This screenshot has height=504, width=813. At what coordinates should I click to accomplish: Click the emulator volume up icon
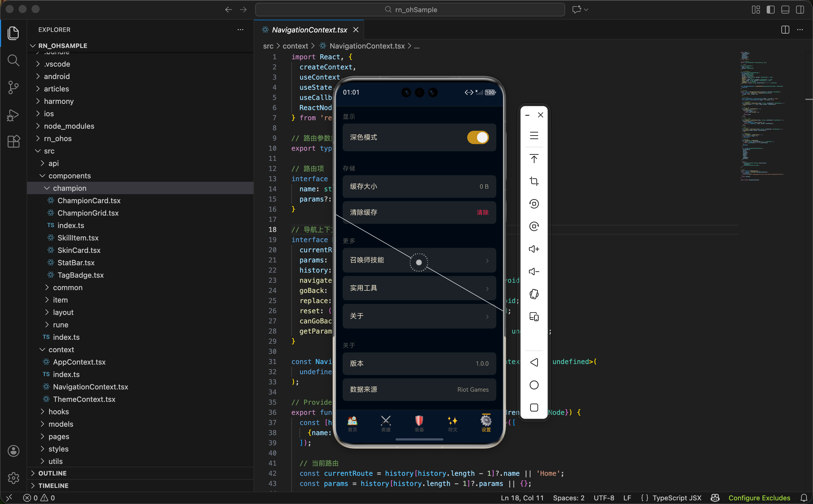[x=534, y=249]
